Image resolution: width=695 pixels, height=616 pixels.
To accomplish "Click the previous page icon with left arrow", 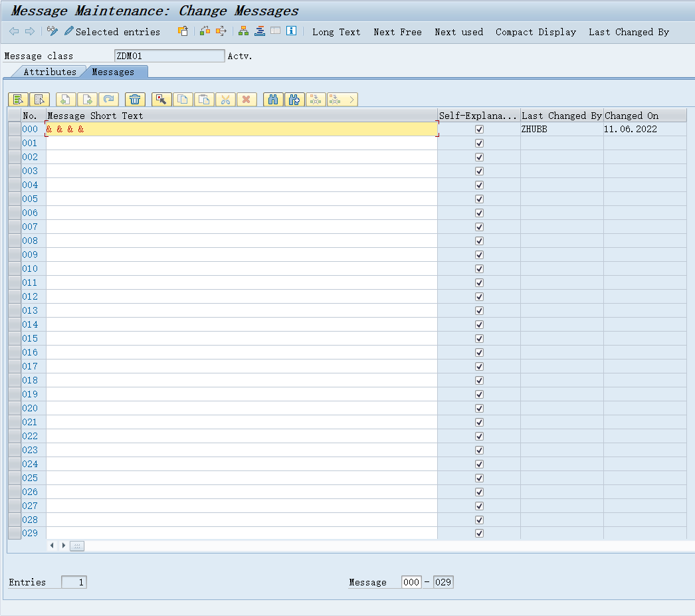I will click(66, 100).
